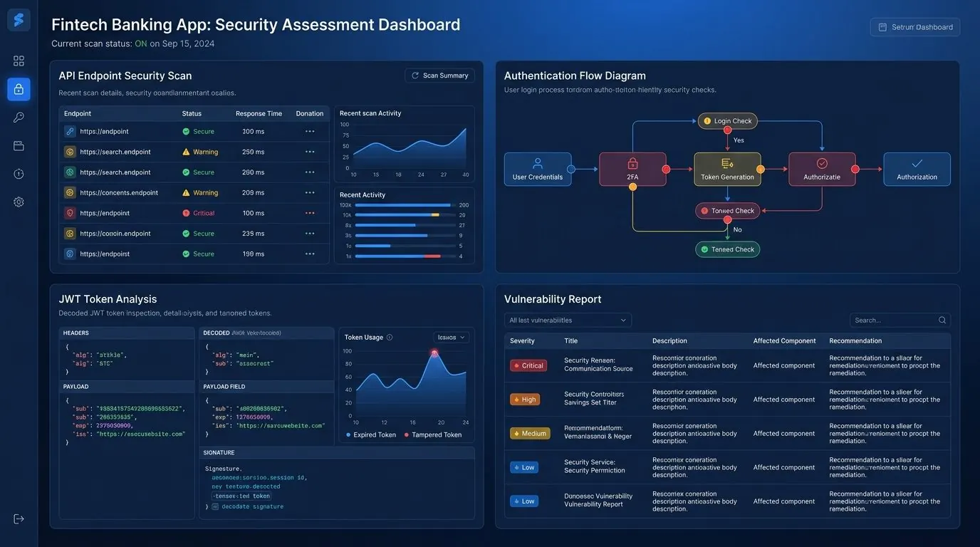This screenshot has width=980, height=547.
Task: Open more options for the 198 ms endpoint
Action: [310, 254]
